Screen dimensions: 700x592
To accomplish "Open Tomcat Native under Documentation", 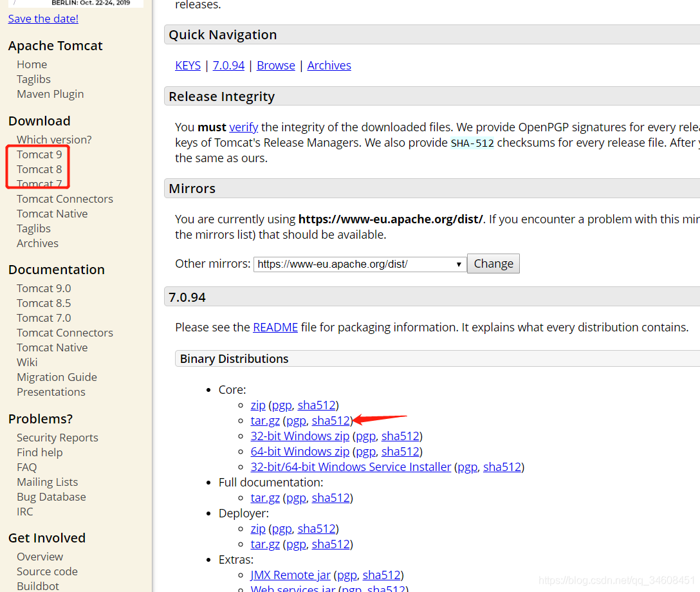I will tap(52, 347).
